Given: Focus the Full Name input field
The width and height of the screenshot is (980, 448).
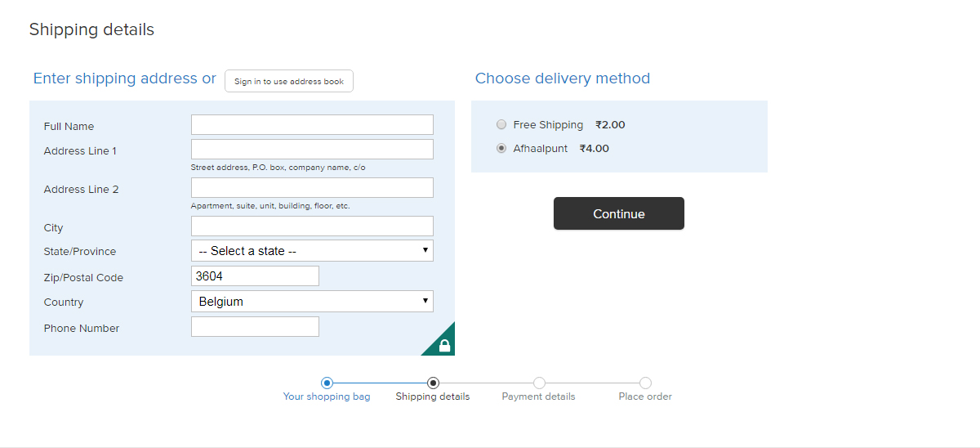Looking at the screenshot, I should click(x=312, y=125).
